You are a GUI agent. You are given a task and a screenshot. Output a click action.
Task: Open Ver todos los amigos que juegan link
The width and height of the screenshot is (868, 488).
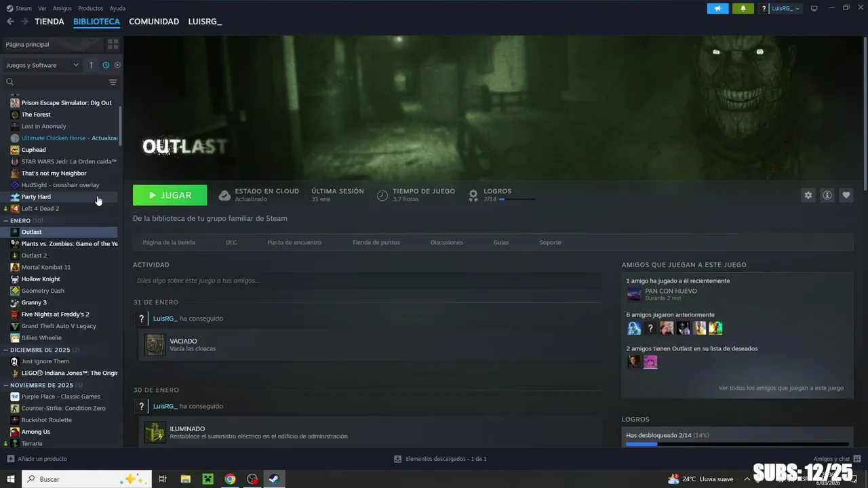click(781, 388)
